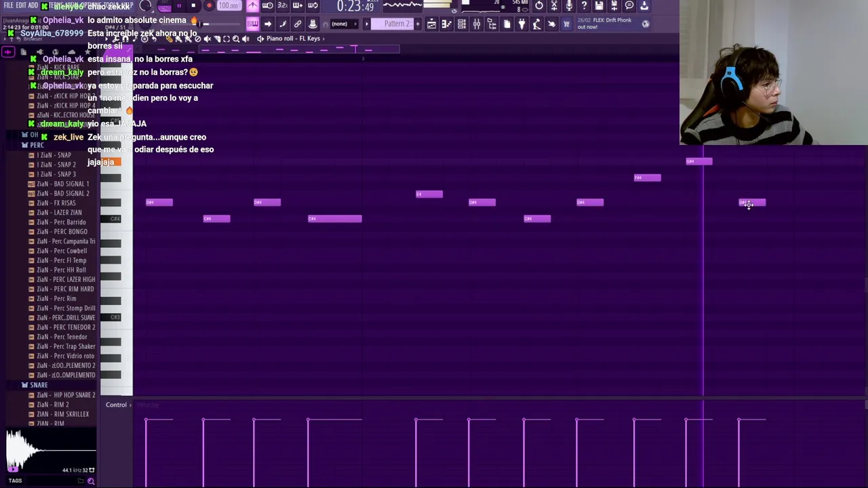Toggle the metronome
Viewport: 868px width, 488px height.
point(252,6)
